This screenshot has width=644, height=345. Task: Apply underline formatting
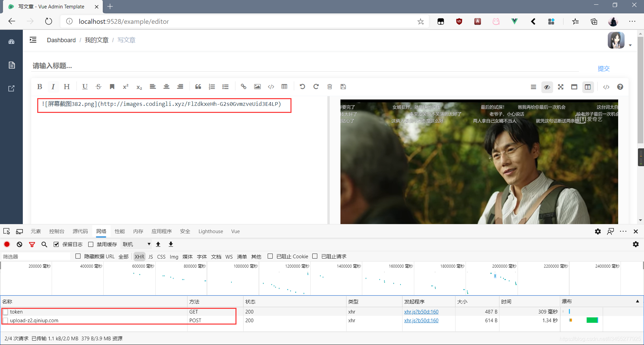pos(85,87)
